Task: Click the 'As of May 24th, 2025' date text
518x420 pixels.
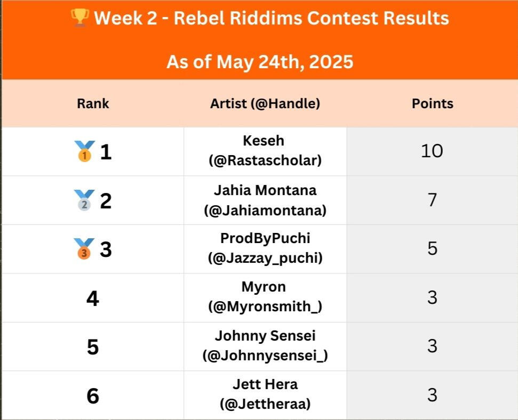Action: click(x=260, y=62)
